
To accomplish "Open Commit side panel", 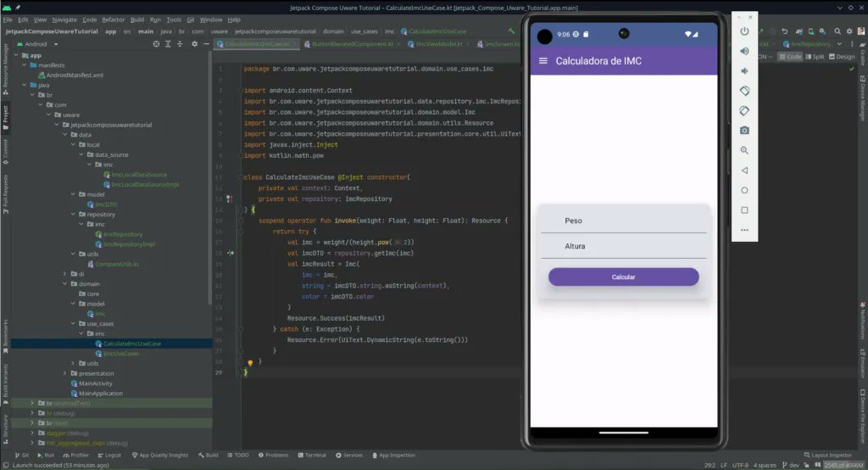I will coord(5,151).
